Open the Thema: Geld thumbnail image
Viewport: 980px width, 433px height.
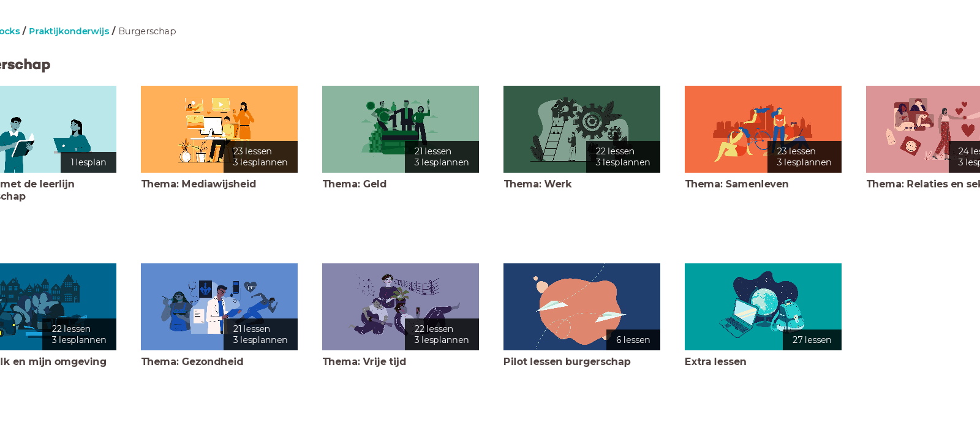pyautogui.click(x=401, y=129)
